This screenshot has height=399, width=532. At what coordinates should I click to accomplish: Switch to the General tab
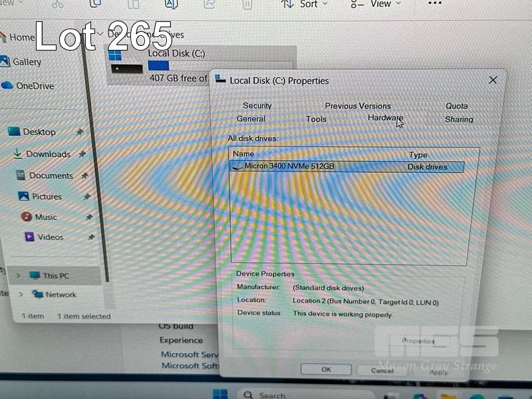pyautogui.click(x=251, y=119)
